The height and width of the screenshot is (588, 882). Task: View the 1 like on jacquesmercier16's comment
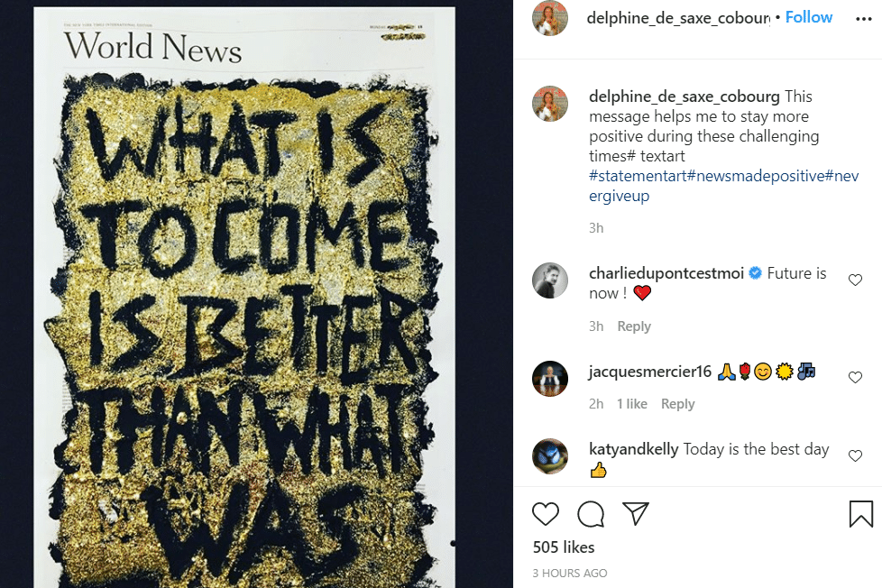(x=631, y=404)
